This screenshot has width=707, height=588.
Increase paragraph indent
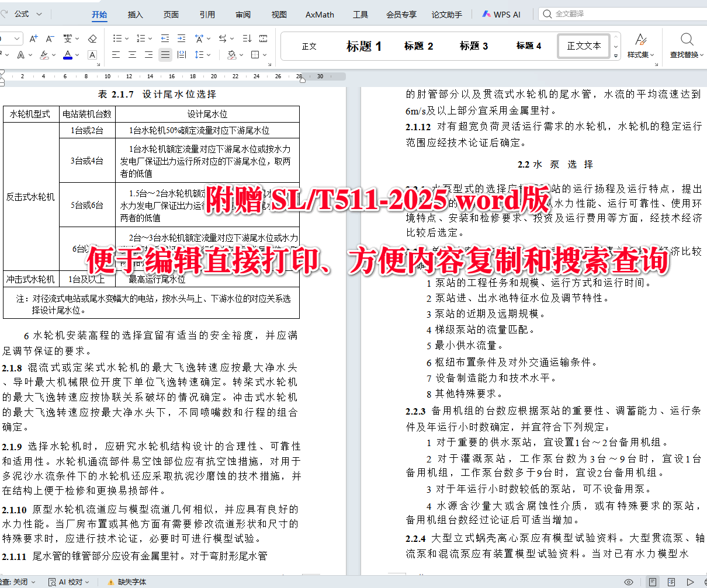point(181,39)
